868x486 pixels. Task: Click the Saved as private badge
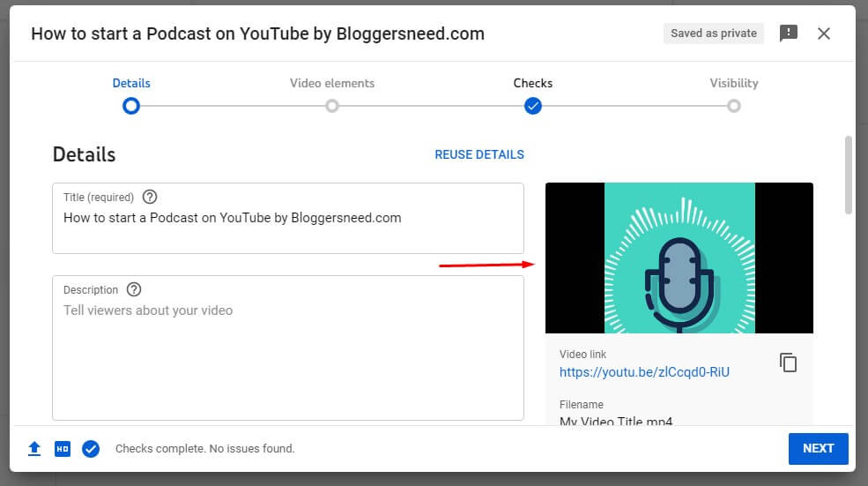coord(714,34)
